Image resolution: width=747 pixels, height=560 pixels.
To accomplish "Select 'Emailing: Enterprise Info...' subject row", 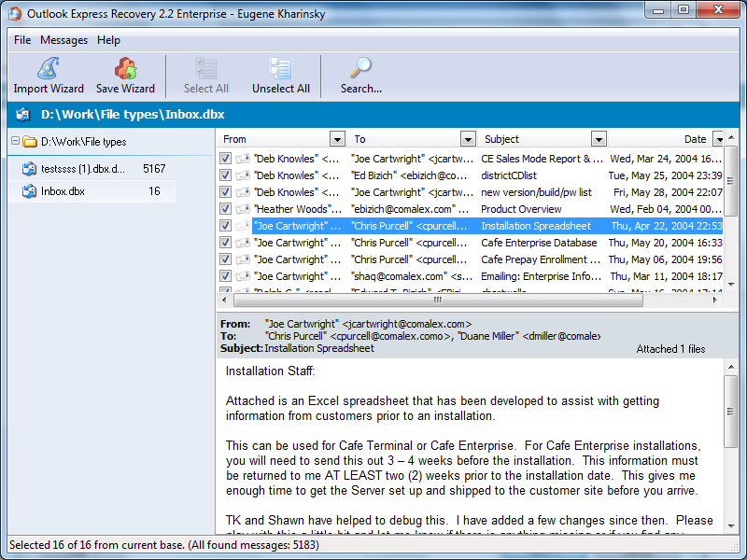I will [x=542, y=276].
